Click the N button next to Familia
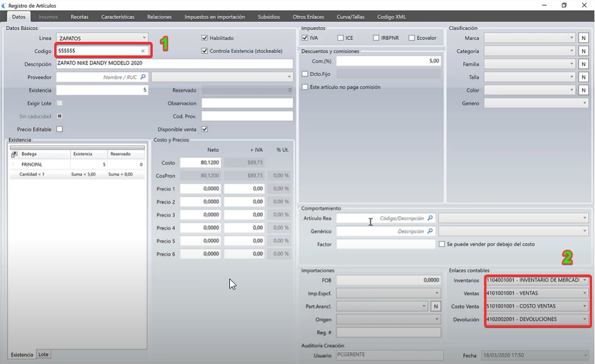Image resolution: width=595 pixels, height=364 pixels. pos(584,64)
